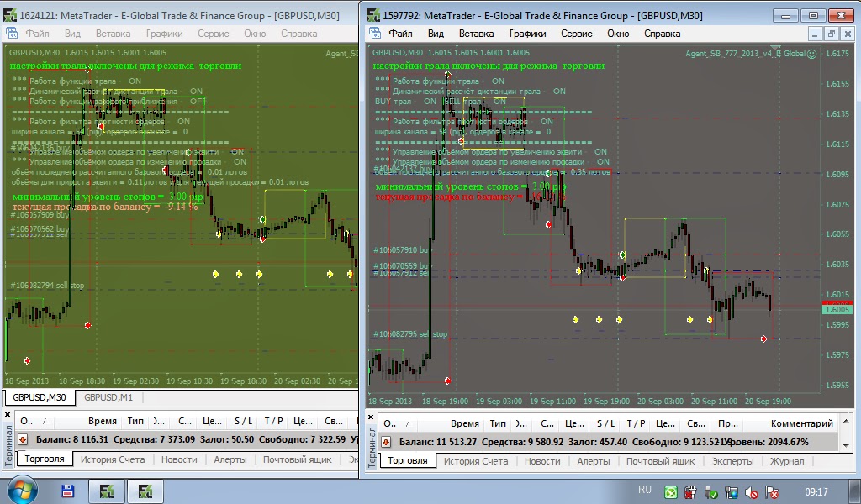Open Справка menu in right window 1597792
The width and height of the screenshot is (861, 504).
click(x=662, y=34)
